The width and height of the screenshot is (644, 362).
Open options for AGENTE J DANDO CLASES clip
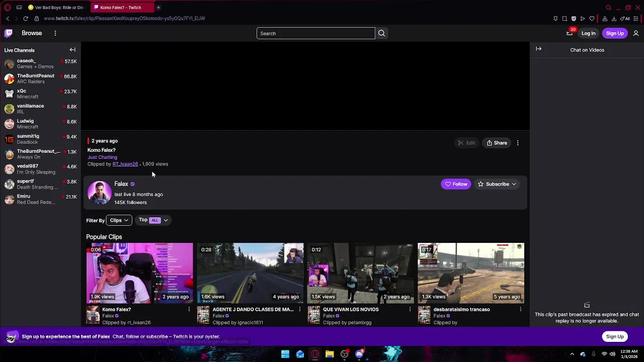[x=300, y=310]
